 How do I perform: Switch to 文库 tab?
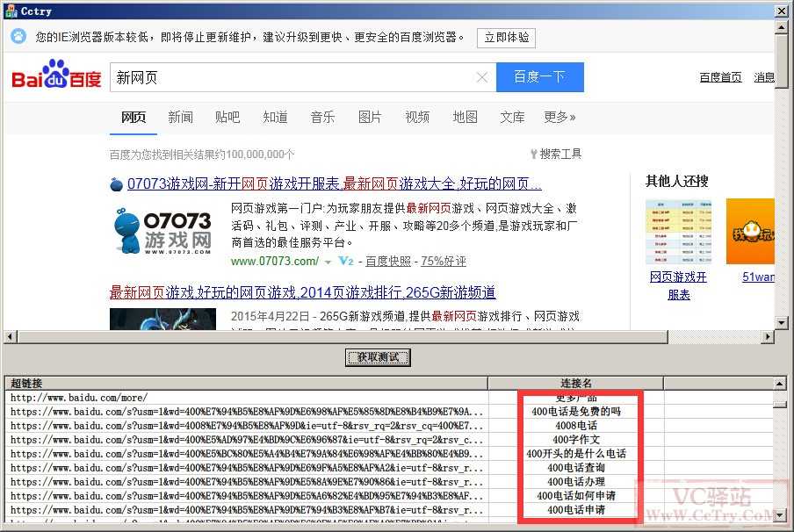[512, 118]
